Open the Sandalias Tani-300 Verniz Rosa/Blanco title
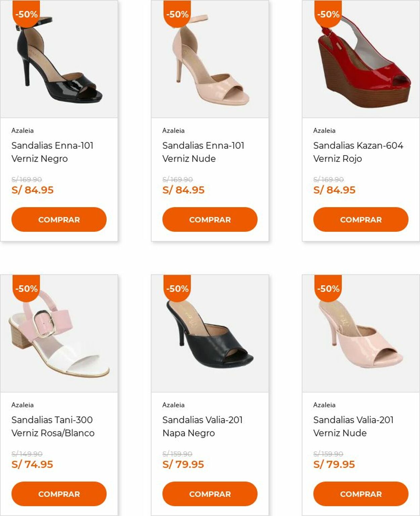420x516 pixels. click(x=53, y=426)
